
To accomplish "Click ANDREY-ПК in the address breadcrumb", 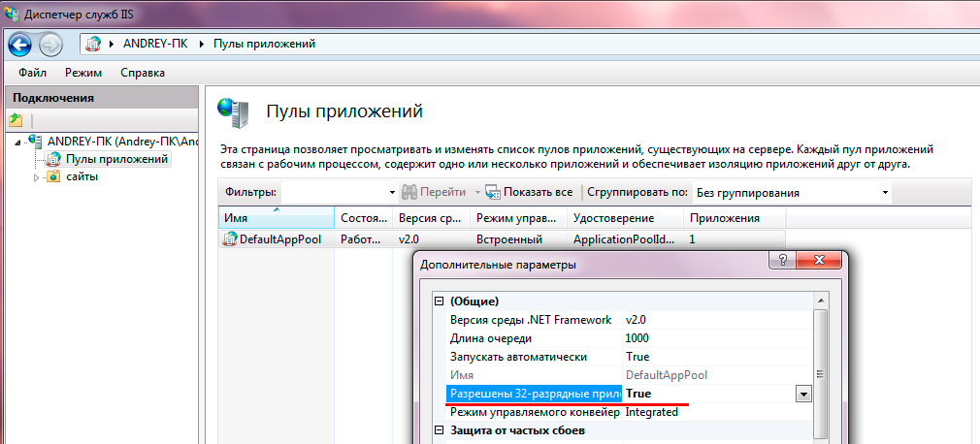I will [x=155, y=44].
